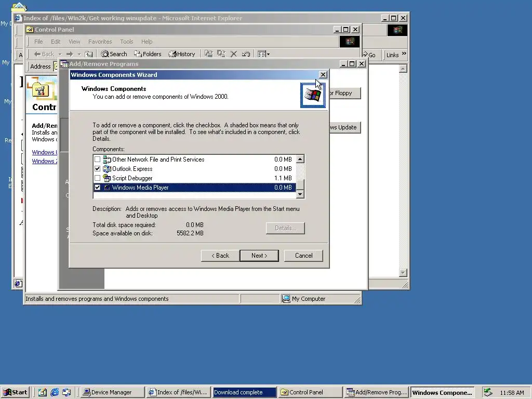The image size is (532, 399).
Task: Click the 1.1 MB size value
Action: tap(283, 178)
